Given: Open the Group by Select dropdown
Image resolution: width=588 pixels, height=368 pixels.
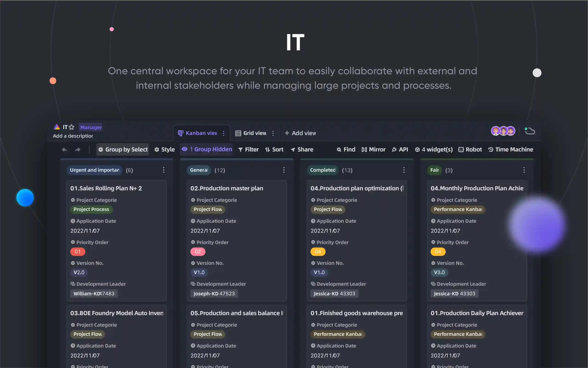Looking at the screenshot, I should pyautogui.click(x=123, y=149).
